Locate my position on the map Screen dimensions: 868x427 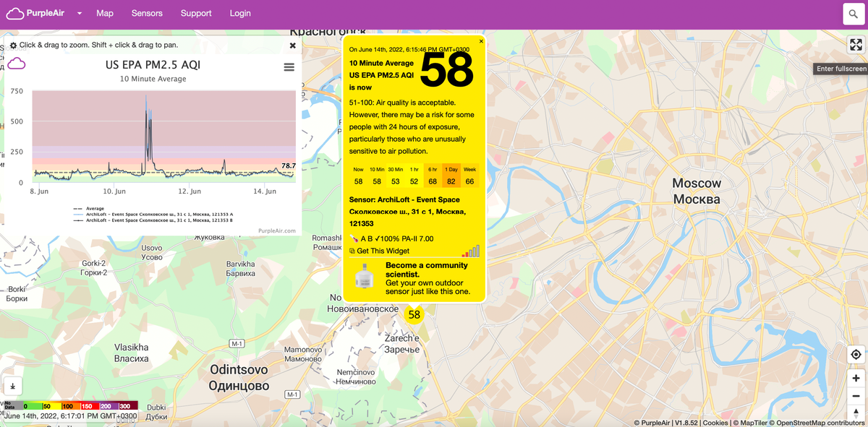[x=856, y=354]
